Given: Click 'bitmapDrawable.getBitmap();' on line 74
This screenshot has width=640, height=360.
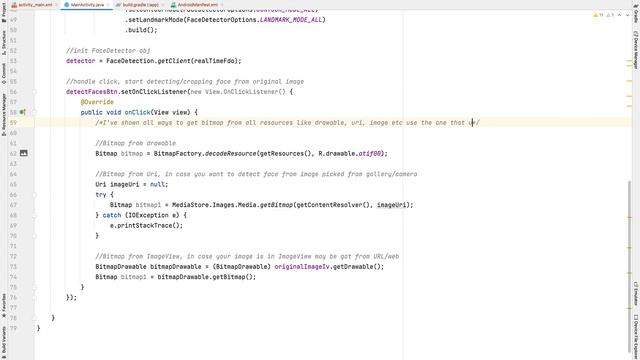Looking at the screenshot, I should coord(207,277).
